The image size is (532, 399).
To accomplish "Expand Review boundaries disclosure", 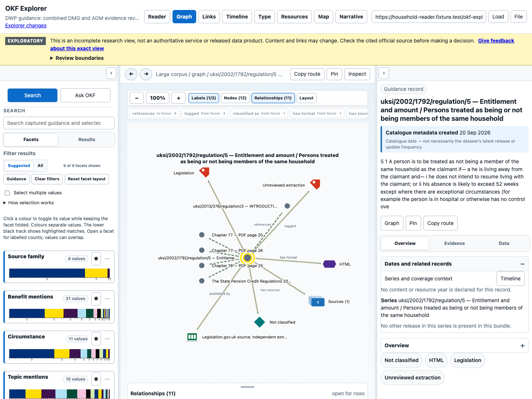I will point(77,58).
